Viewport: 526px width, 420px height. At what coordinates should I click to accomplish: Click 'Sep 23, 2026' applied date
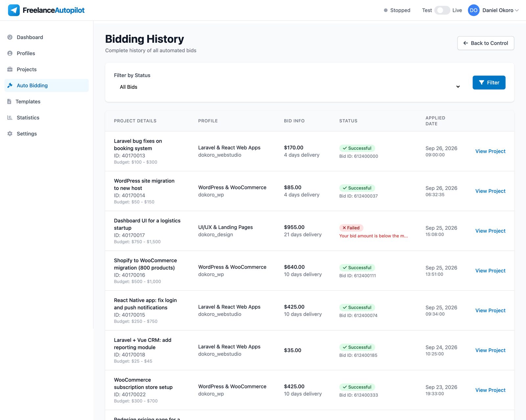tap(441, 387)
